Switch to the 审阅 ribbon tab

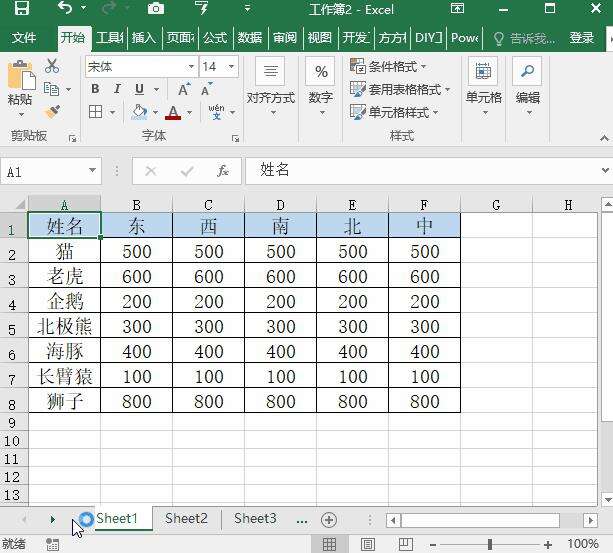coord(285,38)
